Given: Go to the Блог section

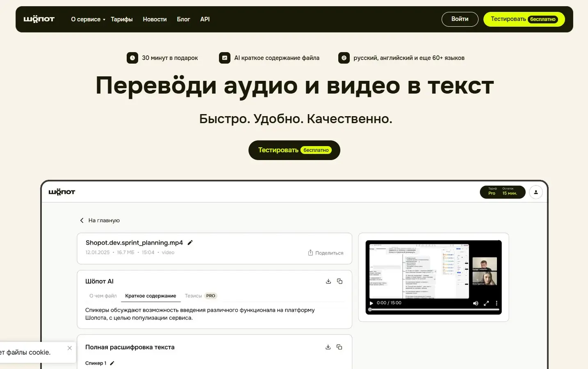Looking at the screenshot, I should [x=183, y=19].
